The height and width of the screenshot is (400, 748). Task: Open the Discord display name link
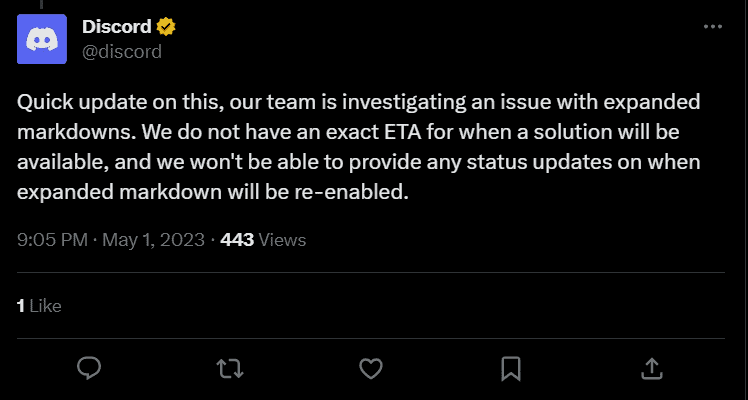[x=116, y=27]
